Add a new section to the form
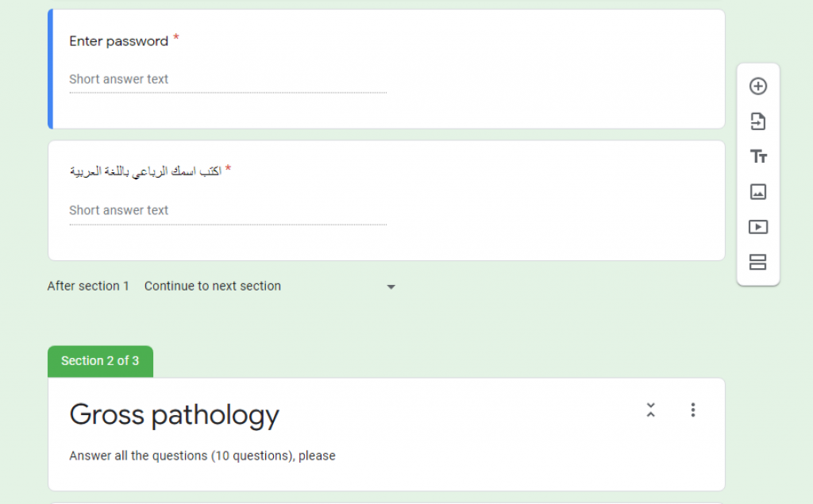The image size is (813, 504). tap(758, 262)
